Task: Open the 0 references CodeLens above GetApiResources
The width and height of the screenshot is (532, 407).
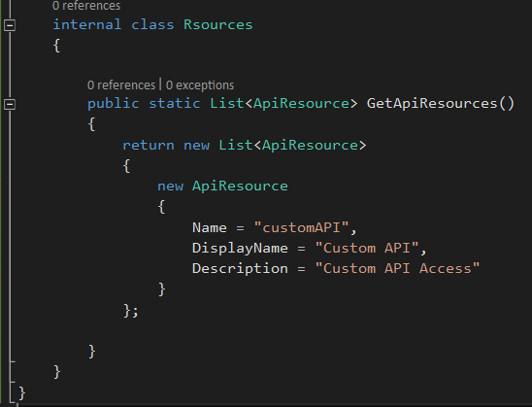Action: point(121,85)
